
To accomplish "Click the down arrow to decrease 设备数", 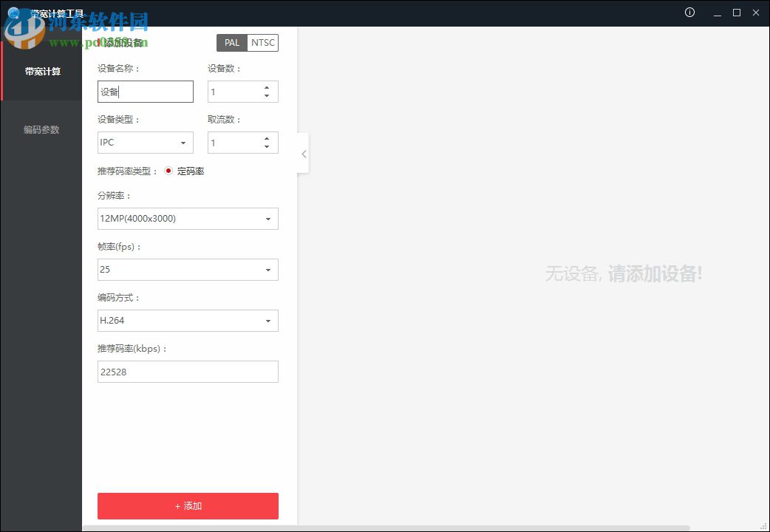I will [268, 95].
